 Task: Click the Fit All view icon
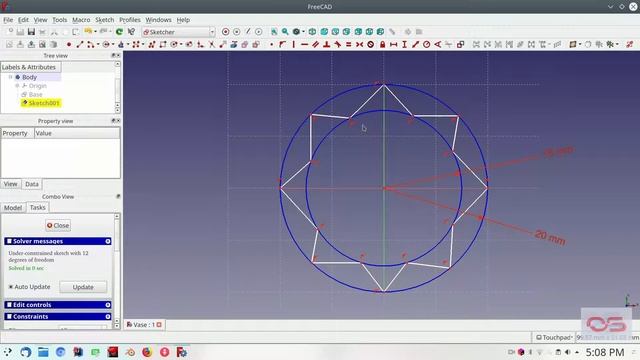pos(274,32)
